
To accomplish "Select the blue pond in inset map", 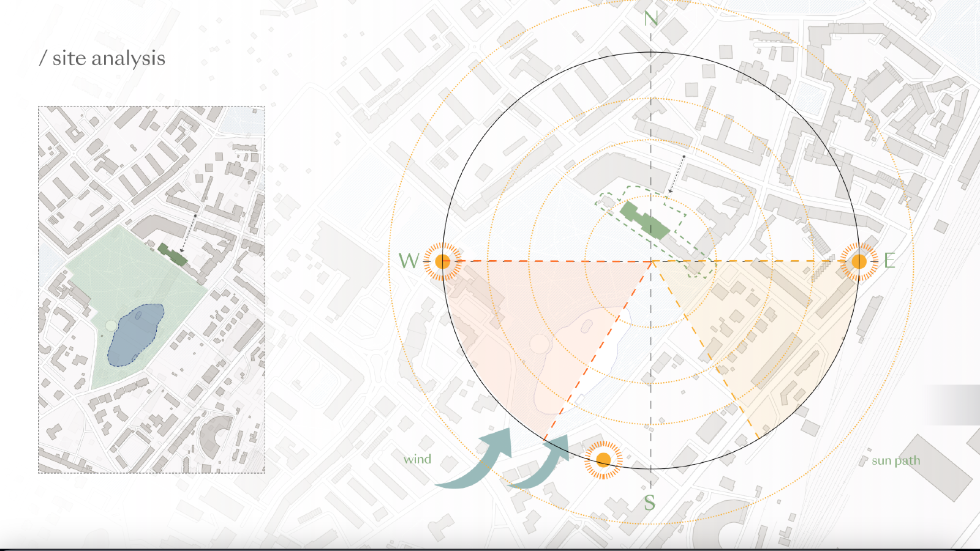I will pyautogui.click(x=136, y=334).
